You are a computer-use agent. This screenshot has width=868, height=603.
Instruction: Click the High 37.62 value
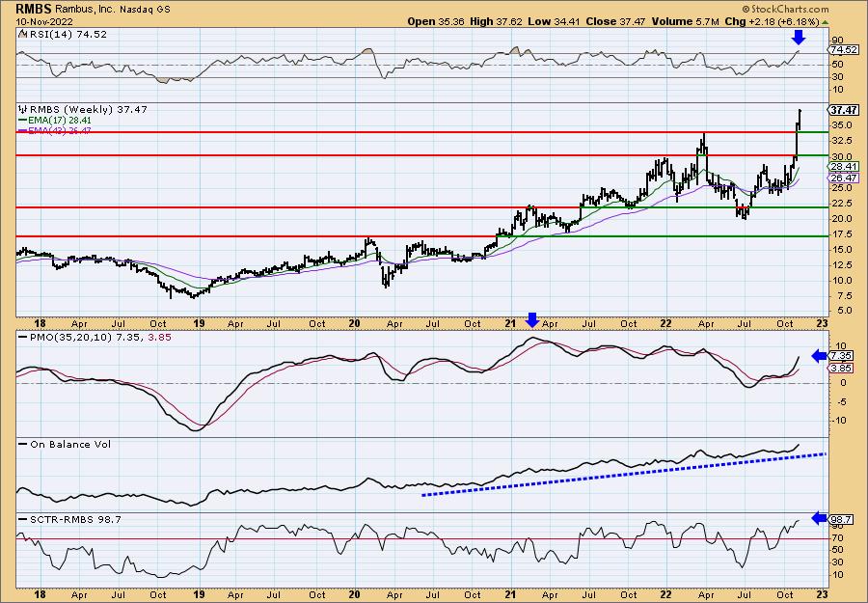(495, 21)
